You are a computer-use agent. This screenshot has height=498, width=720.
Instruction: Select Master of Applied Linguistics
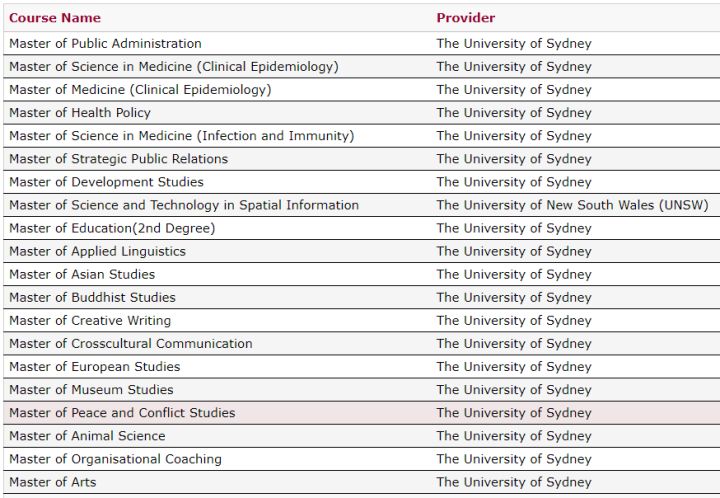97,252
